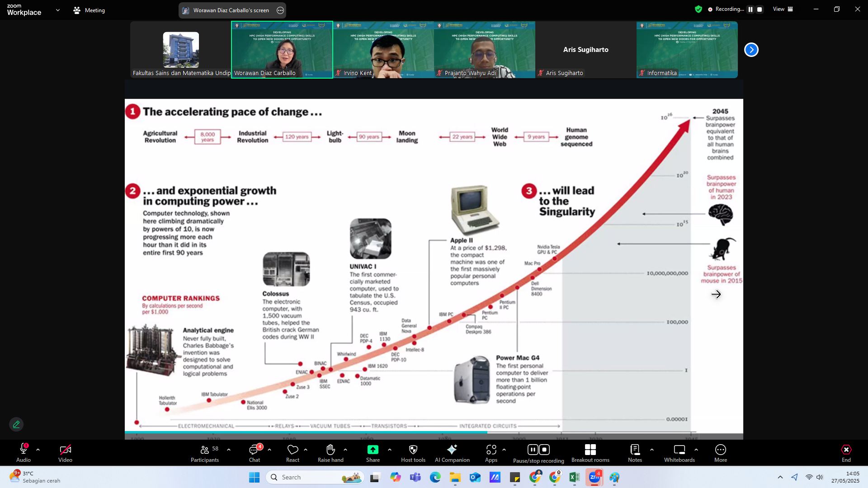Launch the AI Companion
The width and height of the screenshot is (868, 488).
click(452, 453)
